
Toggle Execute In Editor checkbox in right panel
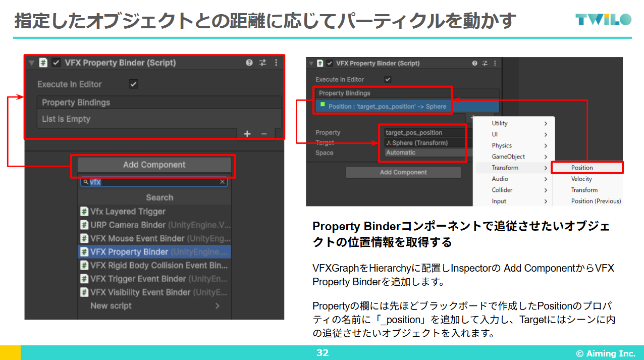click(x=388, y=79)
